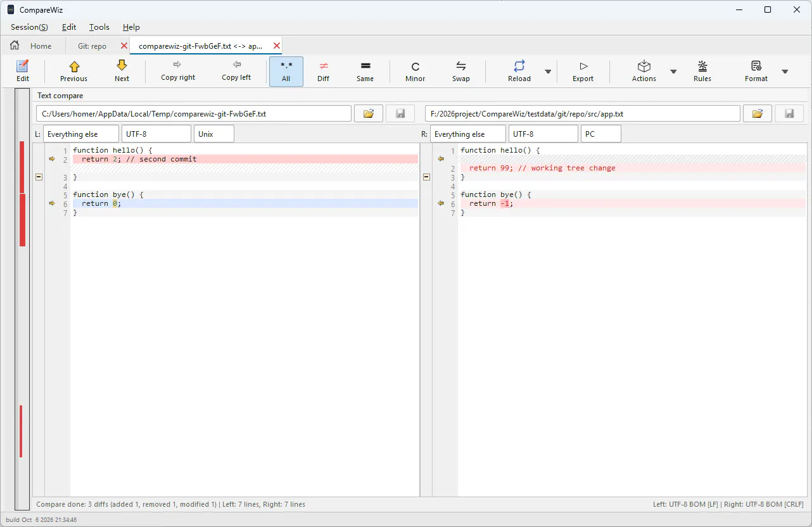Expand the Actions dropdown arrow

click(x=673, y=72)
